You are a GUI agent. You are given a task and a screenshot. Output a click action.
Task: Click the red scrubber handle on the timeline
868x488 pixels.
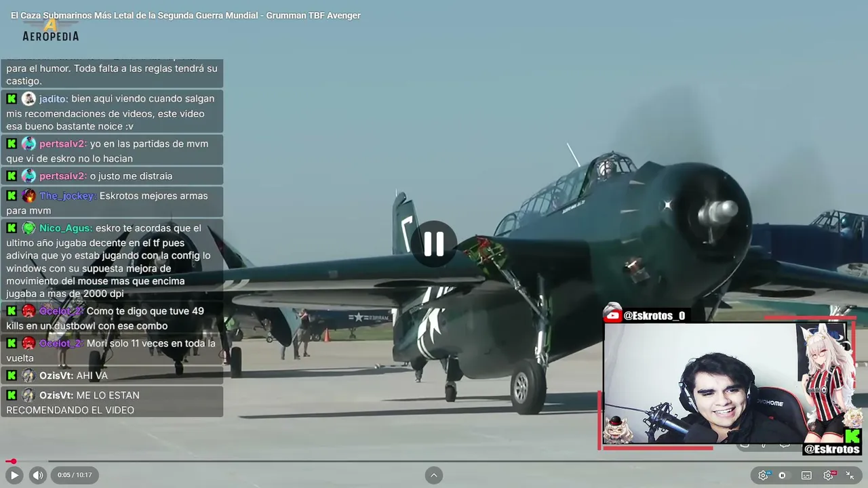tap(12, 462)
